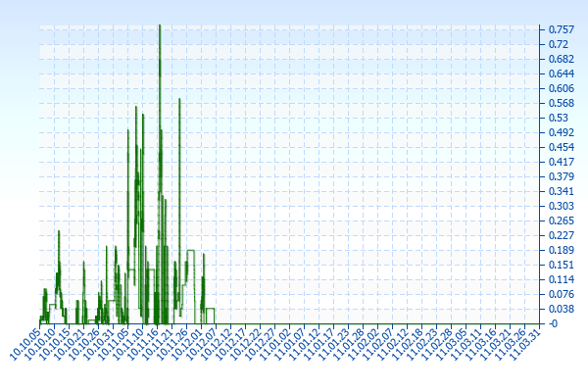Click the 0.038 y-axis label
This screenshot has width=588, height=392.
pyautogui.click(x=561, y=309)
